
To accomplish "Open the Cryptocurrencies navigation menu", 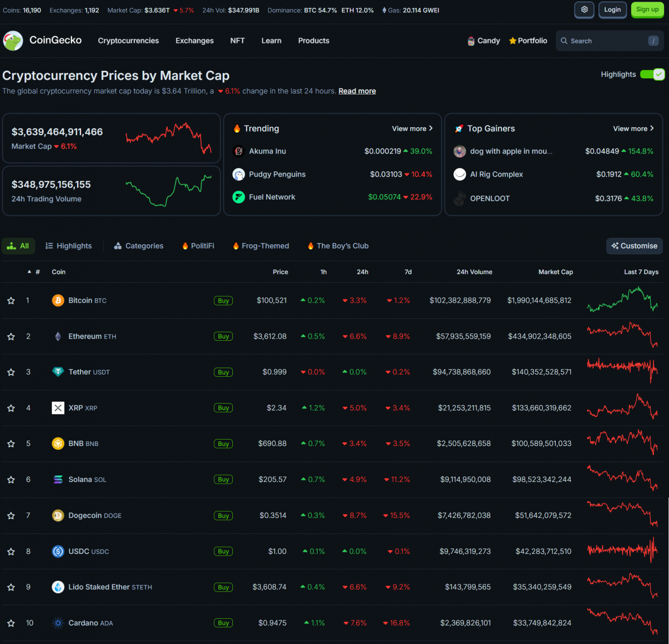I will pyautogui.click(x=128, y=41).
